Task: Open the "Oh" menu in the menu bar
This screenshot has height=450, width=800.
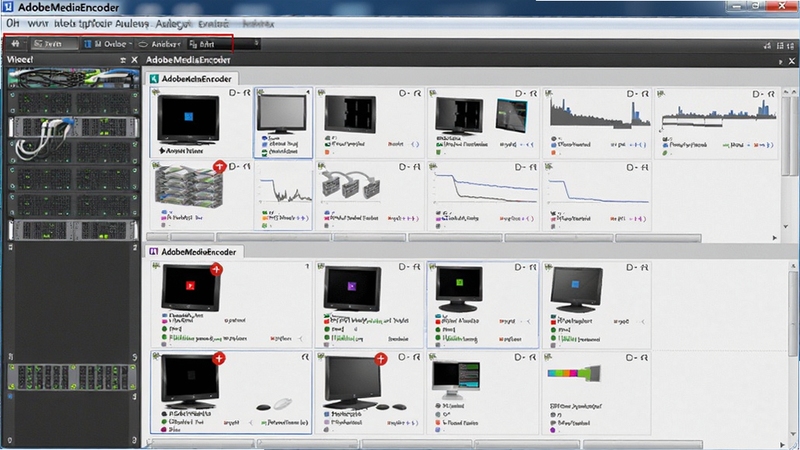Action: point(13,23)
